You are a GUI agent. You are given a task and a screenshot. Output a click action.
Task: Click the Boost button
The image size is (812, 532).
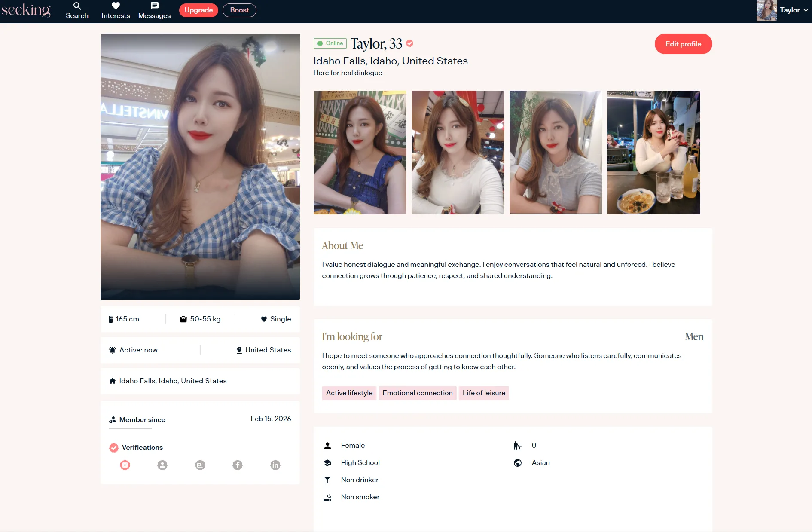pos(239,10)
